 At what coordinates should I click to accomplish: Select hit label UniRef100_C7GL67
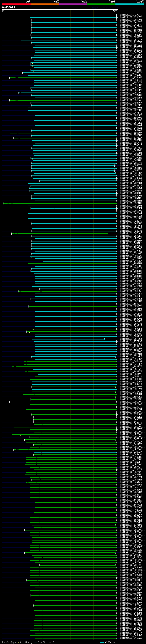(131, 382)
